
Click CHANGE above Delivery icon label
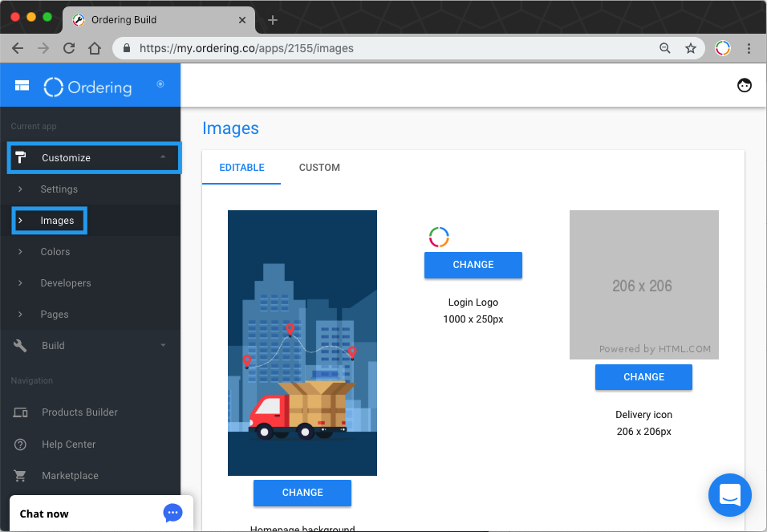643,377
